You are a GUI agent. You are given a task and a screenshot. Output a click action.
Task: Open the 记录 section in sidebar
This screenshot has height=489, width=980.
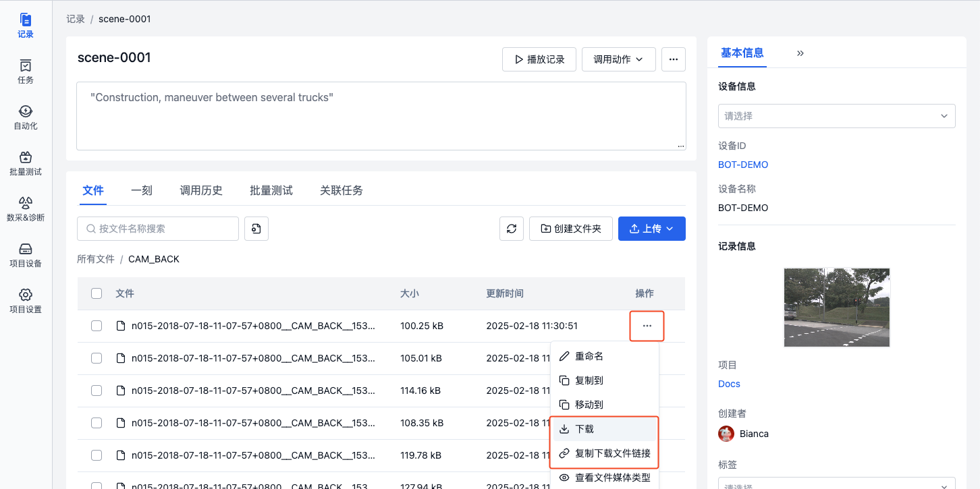26,26
